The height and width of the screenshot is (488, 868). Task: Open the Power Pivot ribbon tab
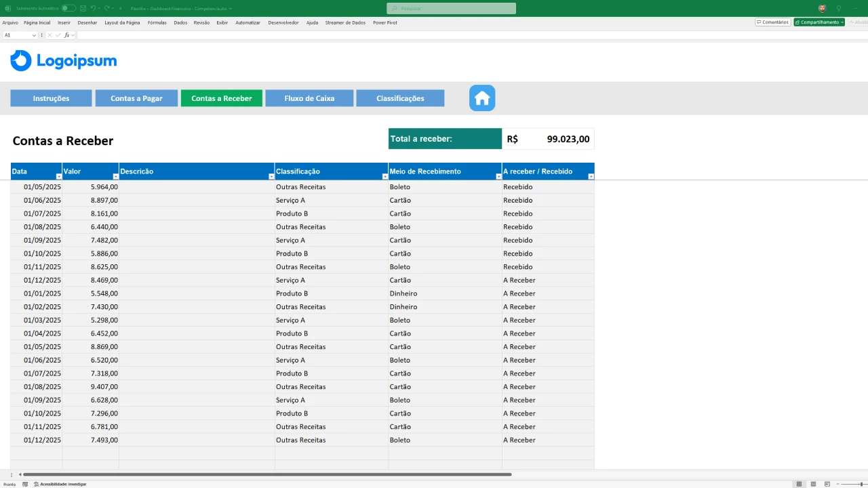point(384,22)
